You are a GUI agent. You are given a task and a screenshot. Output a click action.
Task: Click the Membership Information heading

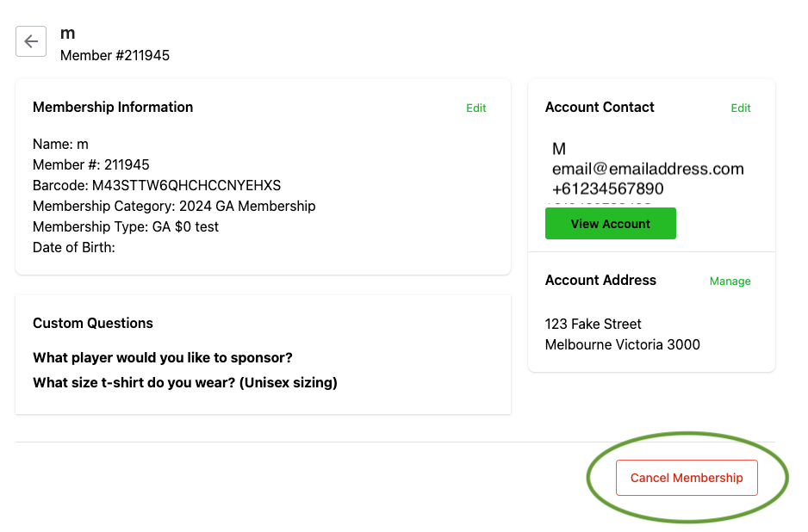113,107
